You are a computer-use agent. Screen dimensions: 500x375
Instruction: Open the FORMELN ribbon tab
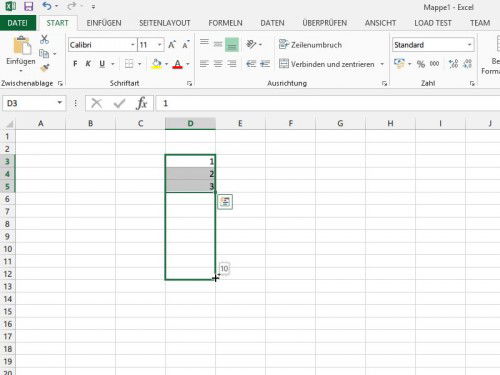225,23
